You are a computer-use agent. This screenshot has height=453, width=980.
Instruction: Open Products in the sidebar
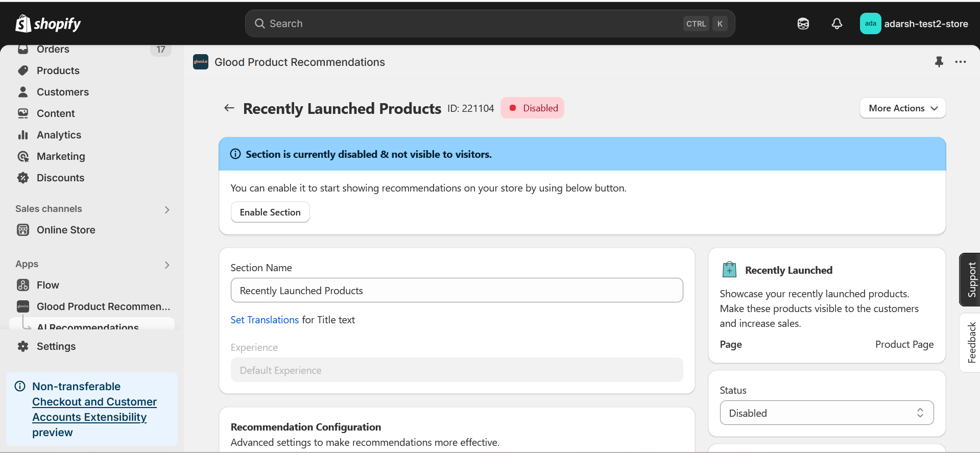click(58, 70)
